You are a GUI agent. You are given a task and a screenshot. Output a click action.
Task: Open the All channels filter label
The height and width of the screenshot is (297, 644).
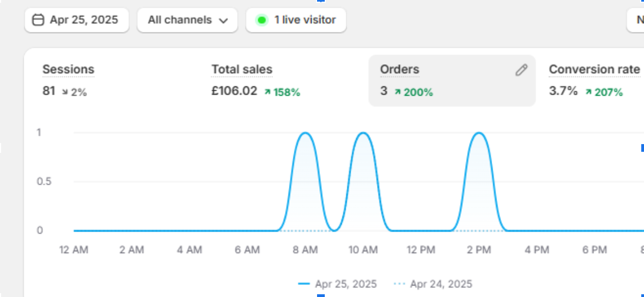click(179, 20)
